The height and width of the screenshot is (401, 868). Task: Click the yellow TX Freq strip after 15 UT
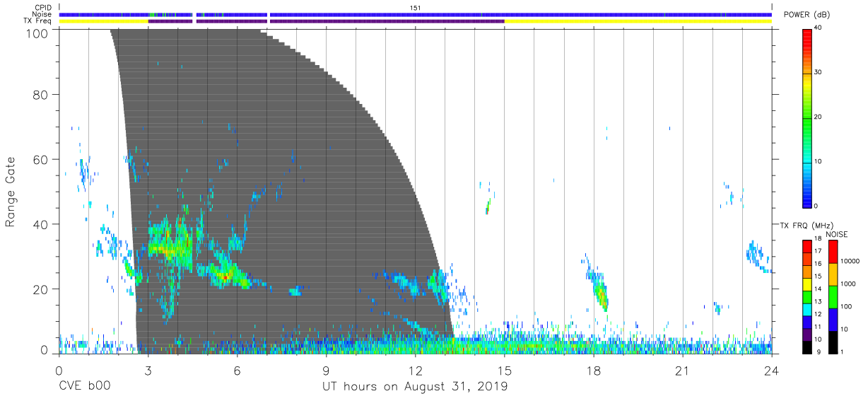(x=638, y=21)
